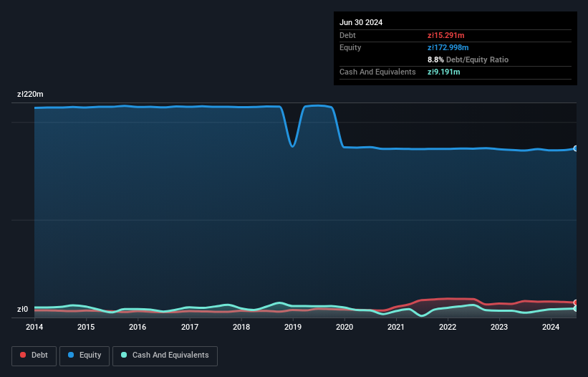The height and width of the screenshot is (377, 588).
Task: Click Cash And Equivalents label in tooltip
Action: coord(377,72)
